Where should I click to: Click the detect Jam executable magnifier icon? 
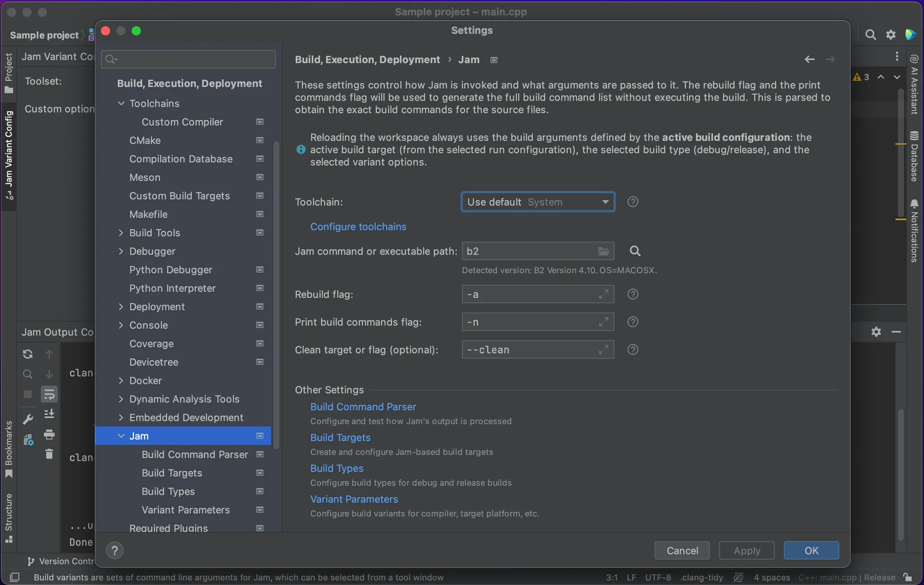click(635, 251)
